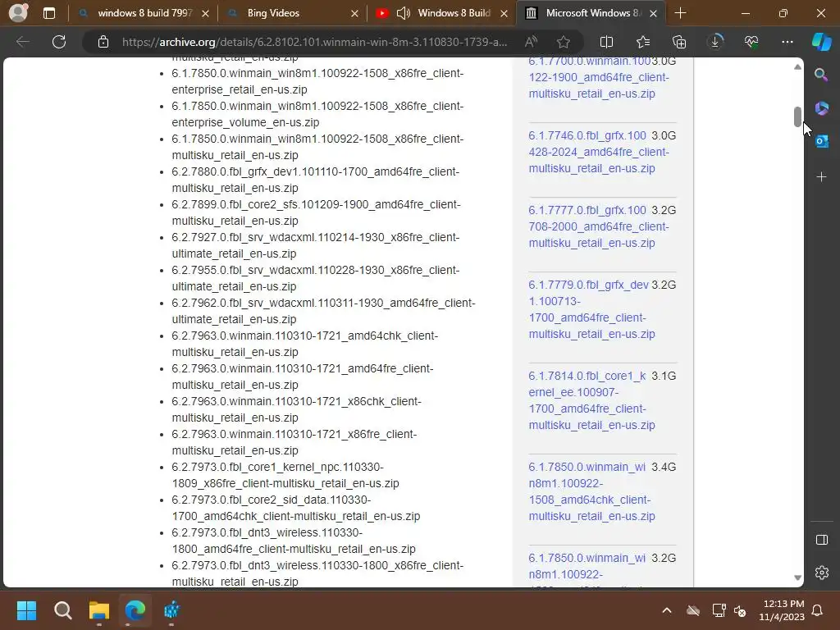Image resolution: width=840 pixels, height=630 pixels.
Task: Select text 6.2.7973.0.fbl_core2_sid_data.110330-
Action: pyautogui.click(x=271, y=500)
